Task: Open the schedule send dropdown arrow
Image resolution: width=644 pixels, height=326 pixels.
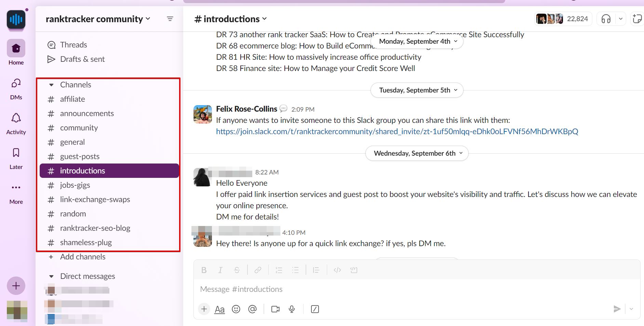Action: [631, 309]
